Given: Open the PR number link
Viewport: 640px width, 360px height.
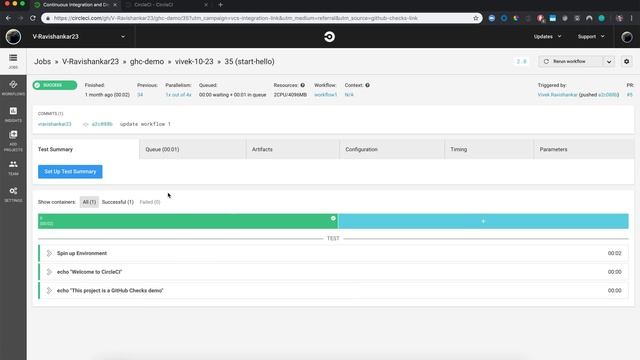Looking at the screenshot, I should tap(629, 95).
